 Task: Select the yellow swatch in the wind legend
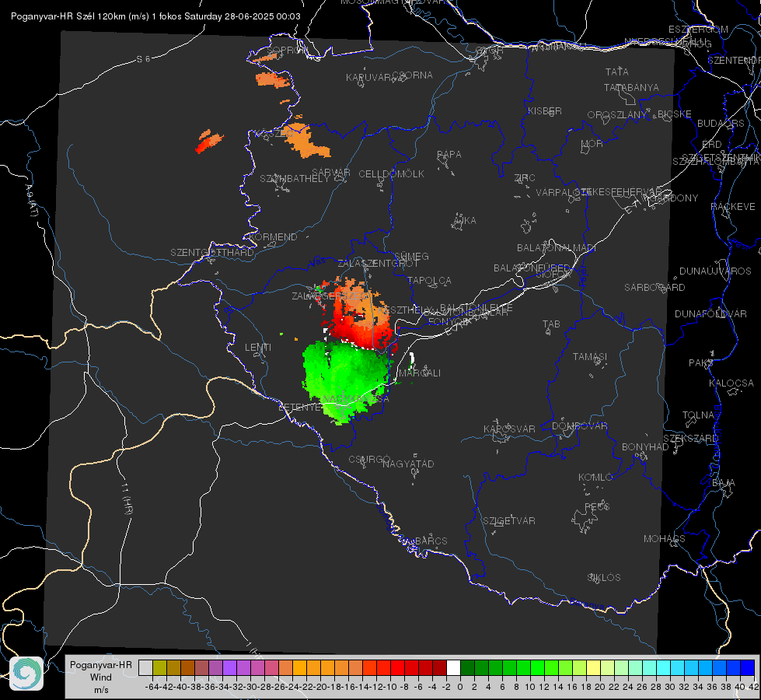coord(594,667)
